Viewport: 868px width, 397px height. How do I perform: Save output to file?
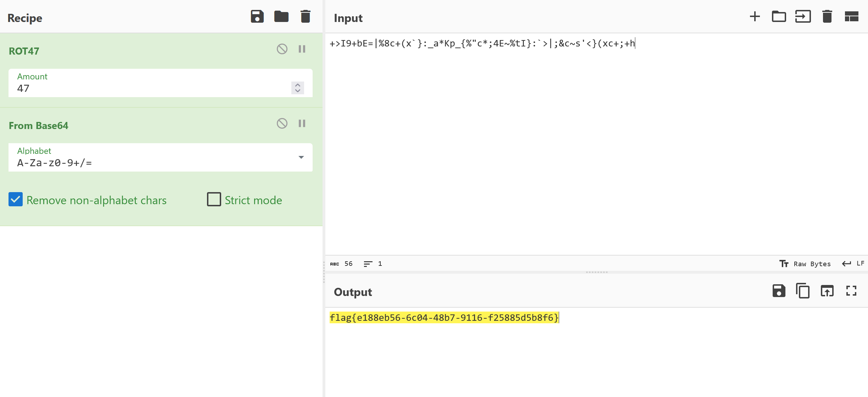coord(779,291)
